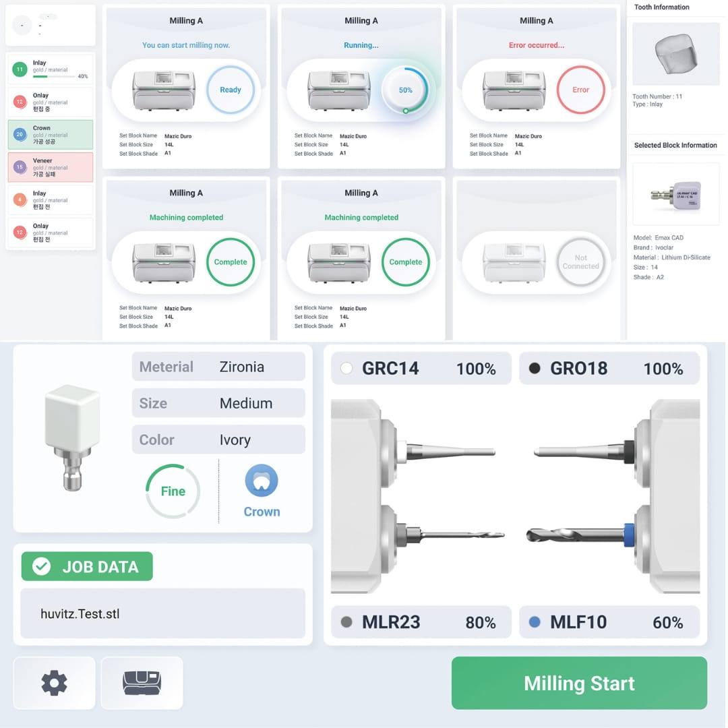Viewport: 728px width, 728px height.
Task: Select the GRO18 tool radio dot
Action: click(535, 368)
